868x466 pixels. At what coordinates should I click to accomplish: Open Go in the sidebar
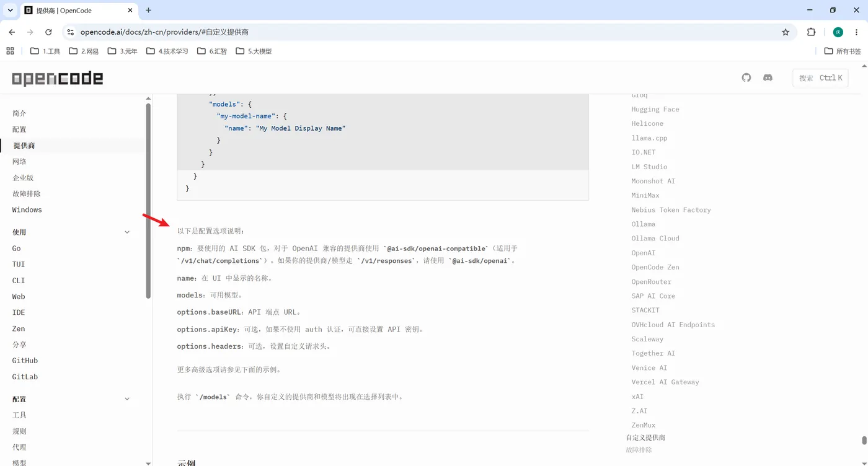17,248
